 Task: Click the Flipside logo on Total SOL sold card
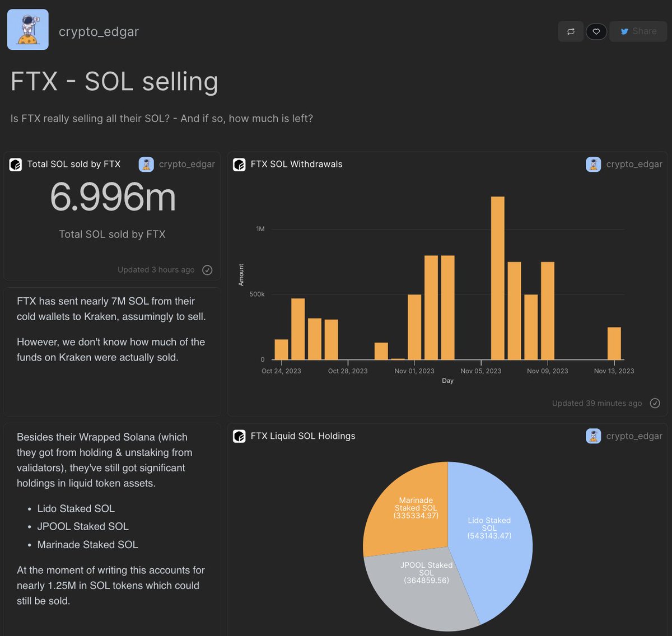click(16, 164)
